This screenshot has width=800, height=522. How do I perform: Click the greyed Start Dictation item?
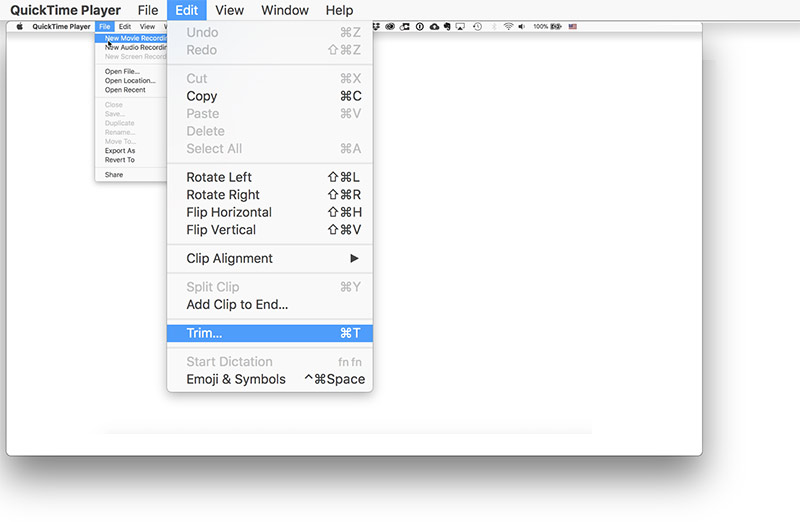click(x=270, y=362)
